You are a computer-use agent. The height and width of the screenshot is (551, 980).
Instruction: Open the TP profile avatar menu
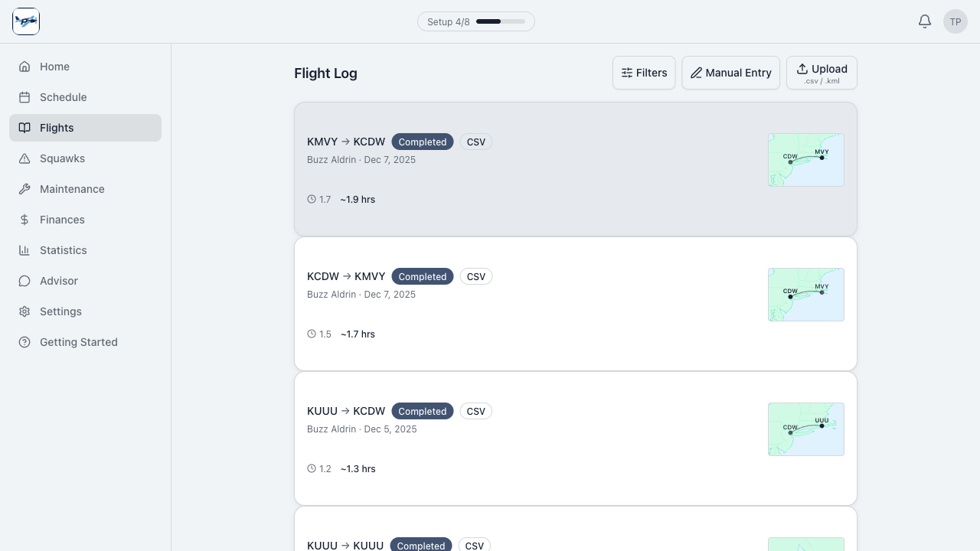pyautogui.click(x=955, y=21)
